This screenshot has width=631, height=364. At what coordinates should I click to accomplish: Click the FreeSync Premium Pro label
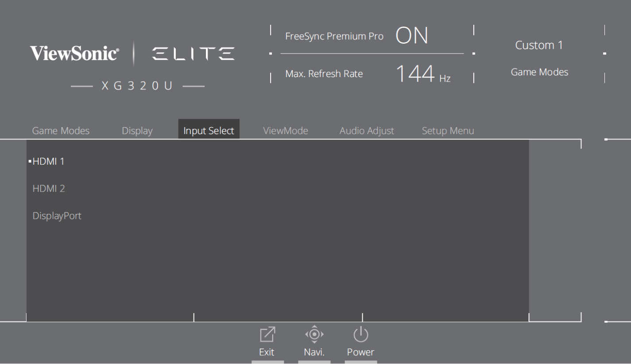(334, 36)
